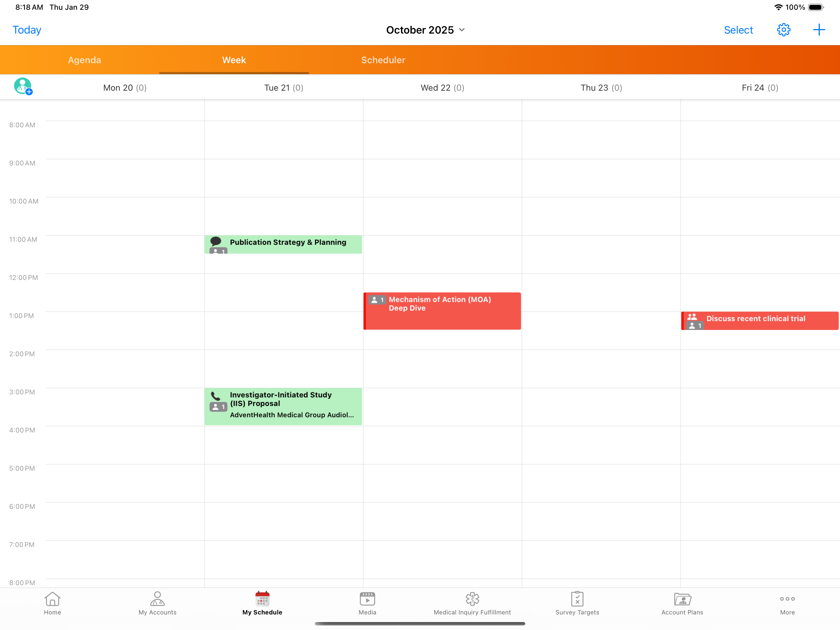Open Mechanism of Action Deep Dive event
Screen dimensions: 840x630
point(442,311)
